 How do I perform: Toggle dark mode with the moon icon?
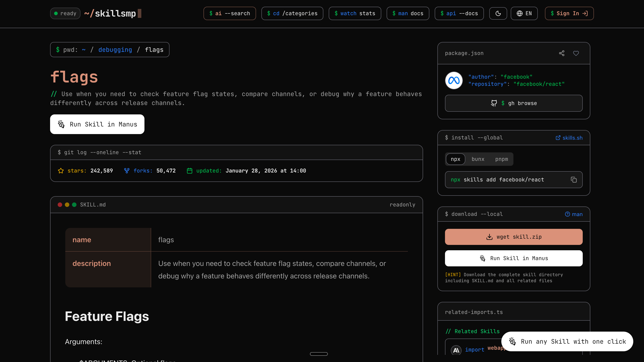[x=498, y=13]
